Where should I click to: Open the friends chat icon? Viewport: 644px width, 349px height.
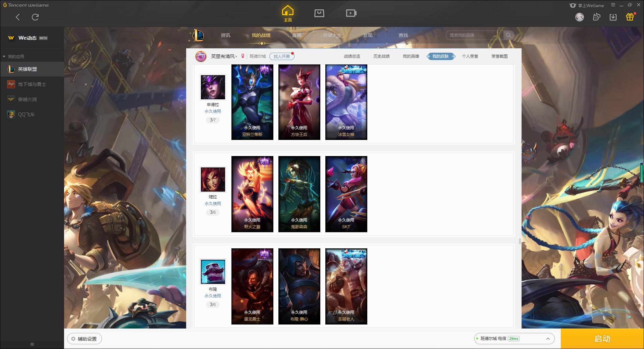click(596, 17)
